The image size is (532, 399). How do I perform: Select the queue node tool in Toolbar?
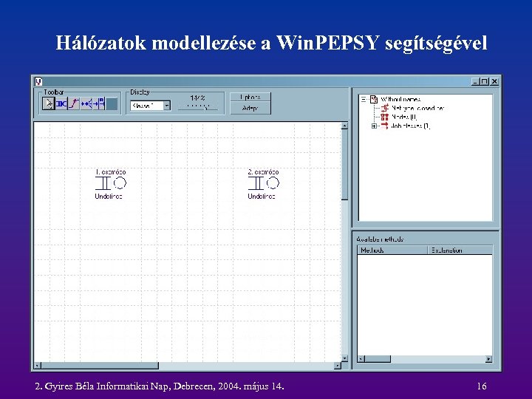tap(61, 103)
